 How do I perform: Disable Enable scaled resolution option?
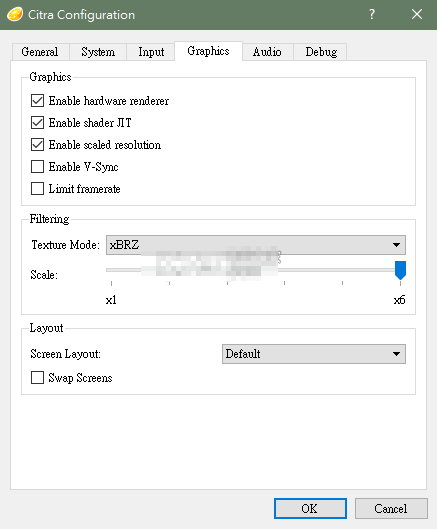[x=37, y=144]
